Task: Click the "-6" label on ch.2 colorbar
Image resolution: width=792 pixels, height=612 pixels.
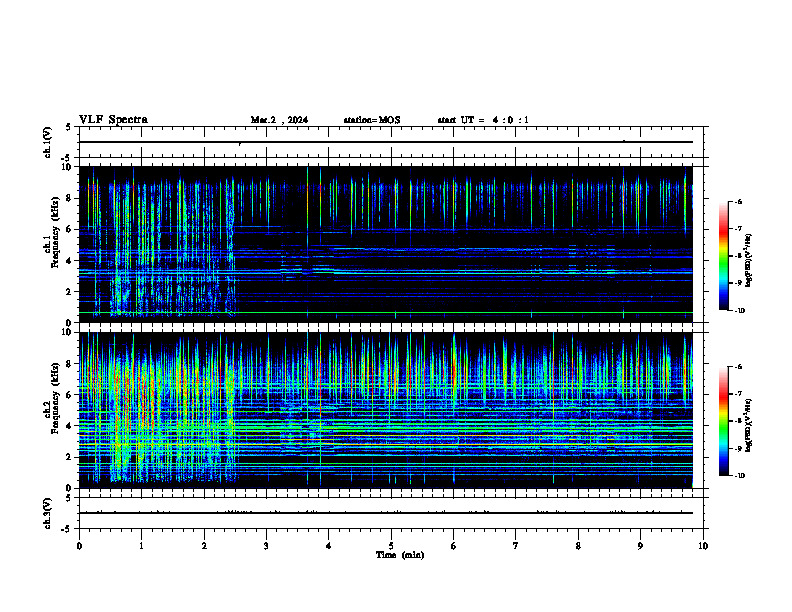Action: [x=738, y=367]
